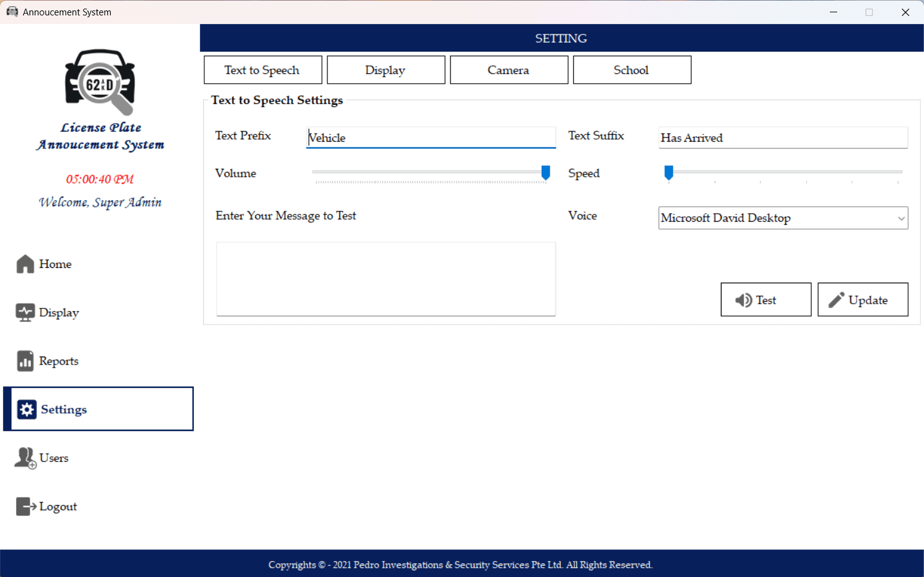
Task: Switch to the School settings tab
Action: click(632, 70)
